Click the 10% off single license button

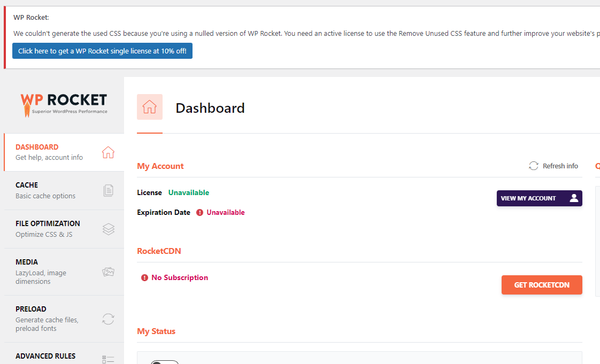(x=102, y=51)
